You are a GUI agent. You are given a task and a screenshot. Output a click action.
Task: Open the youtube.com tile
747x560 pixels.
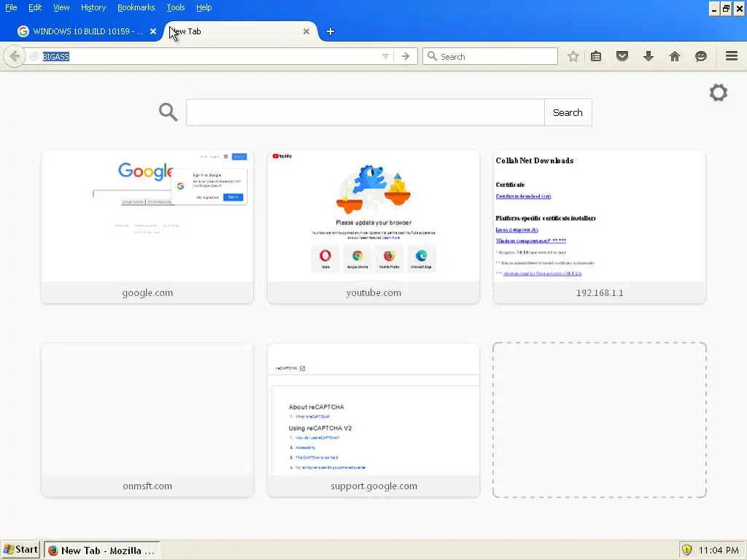click(x=373, y=227)
